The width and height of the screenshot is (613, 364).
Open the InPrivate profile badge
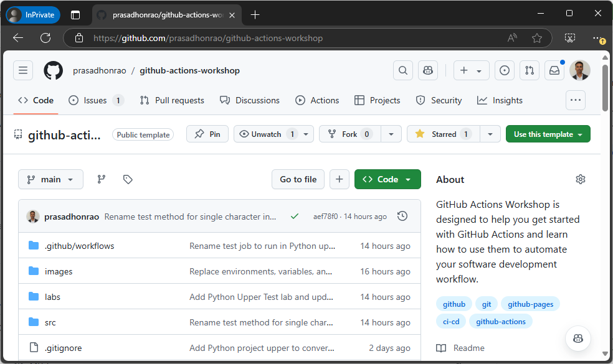point(33,15)
